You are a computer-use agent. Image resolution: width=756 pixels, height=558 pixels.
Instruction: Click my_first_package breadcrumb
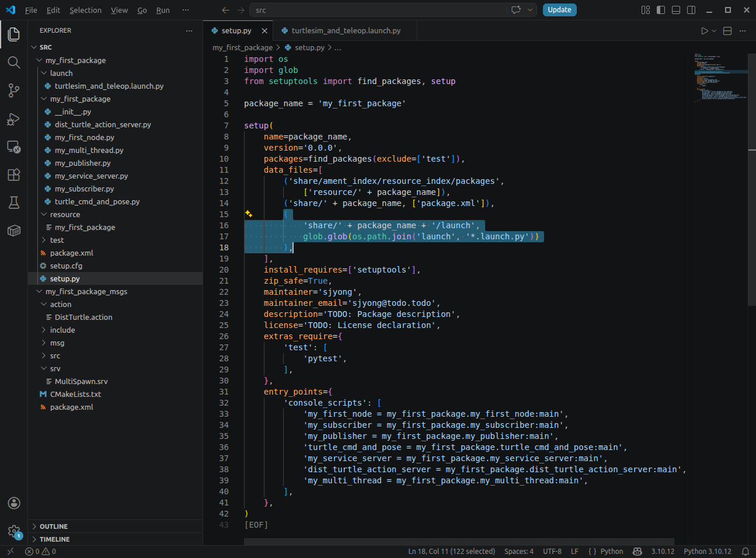tap(242, 47)
